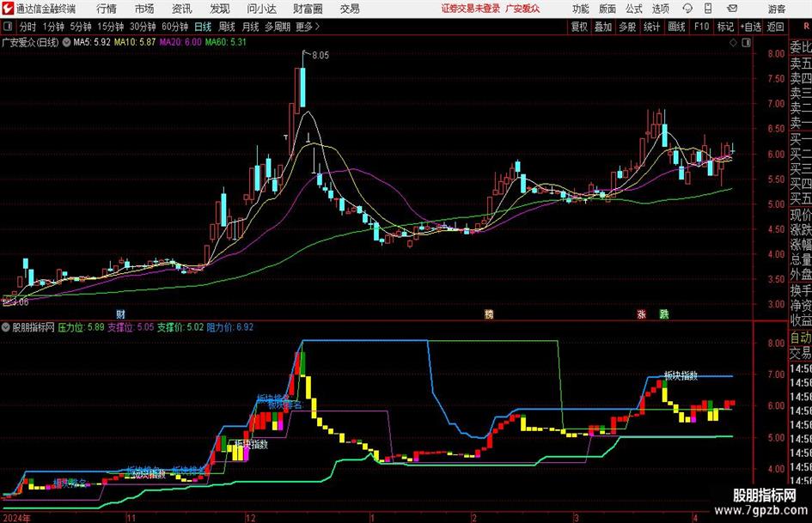Click the red 涨 marker
The image size is (812, 523).
[x=641, y=313]
